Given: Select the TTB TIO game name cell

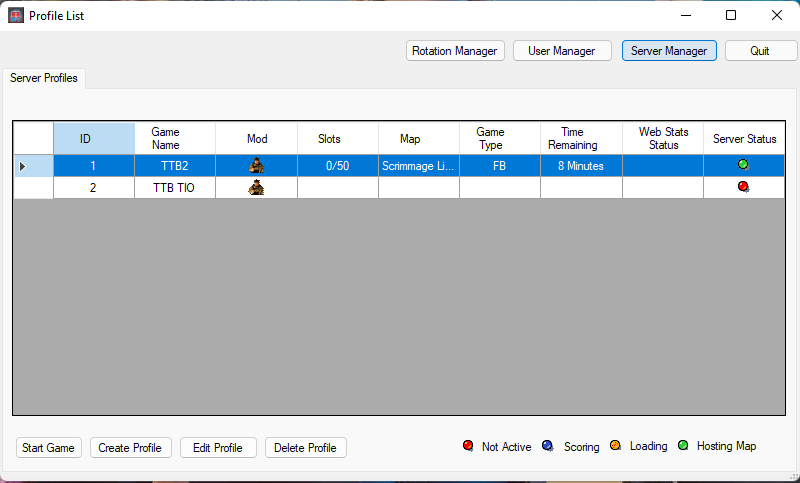Looking at the screenshot, I should 175,188.
